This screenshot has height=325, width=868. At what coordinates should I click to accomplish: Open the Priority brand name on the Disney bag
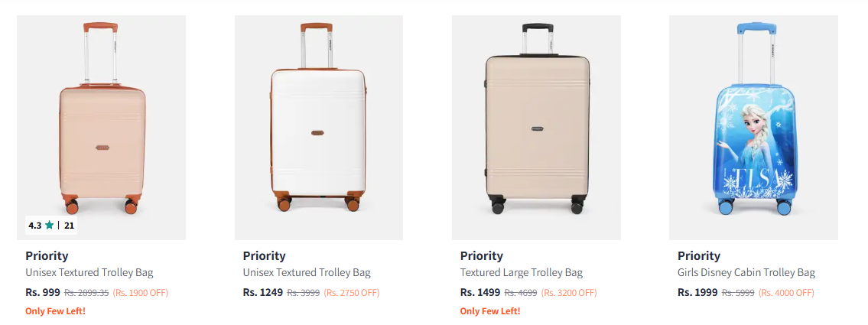pyautogui.click(x=698, y=256)
